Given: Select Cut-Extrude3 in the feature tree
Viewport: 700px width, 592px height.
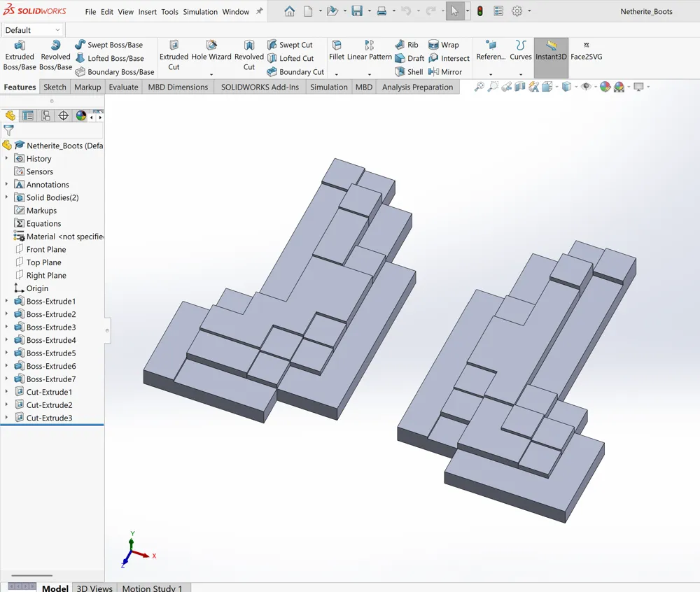Looking at the screenshot, I should [x=49, y=418].
